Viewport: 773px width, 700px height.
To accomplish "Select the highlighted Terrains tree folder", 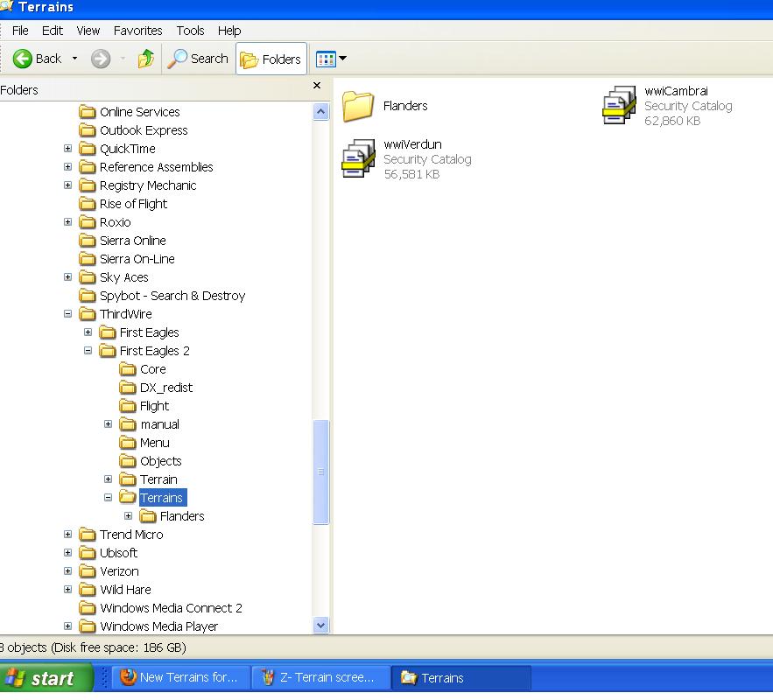I will tap(162, 498).
